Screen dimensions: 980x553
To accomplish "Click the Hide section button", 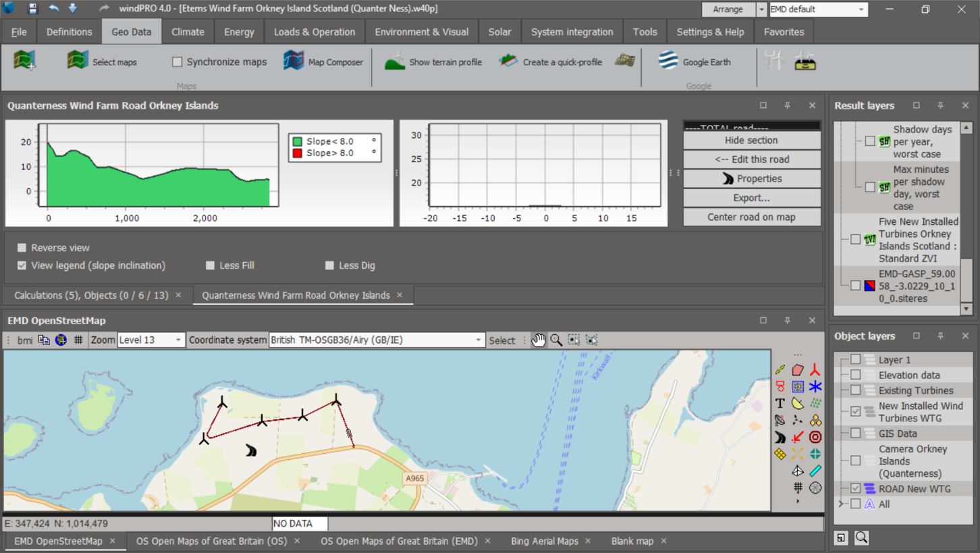I will click(752, 140).
